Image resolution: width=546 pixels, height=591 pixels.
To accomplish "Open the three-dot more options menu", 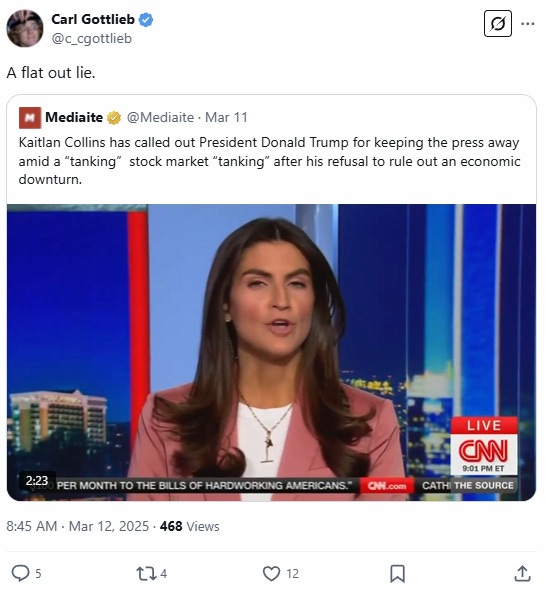I will pos(528,24).
